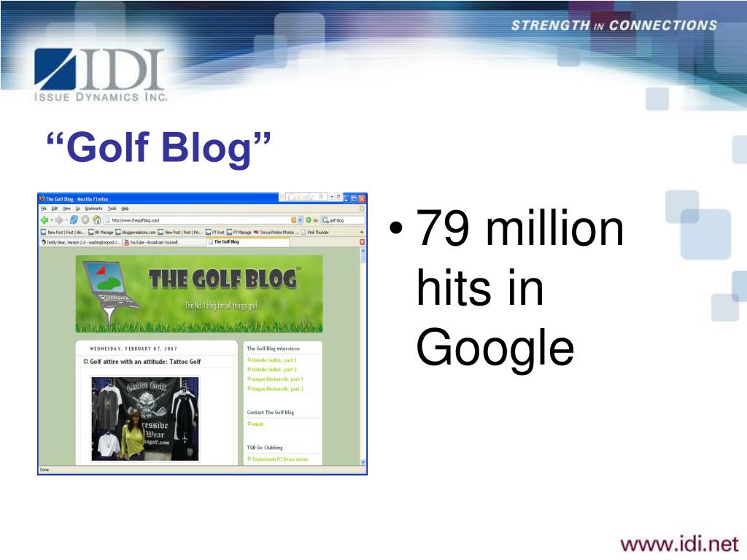Viewport: 747px width, 560px height.
Task: Click the 'TGB Go Clubbing' sidebar heading
Action: [264, 448]
